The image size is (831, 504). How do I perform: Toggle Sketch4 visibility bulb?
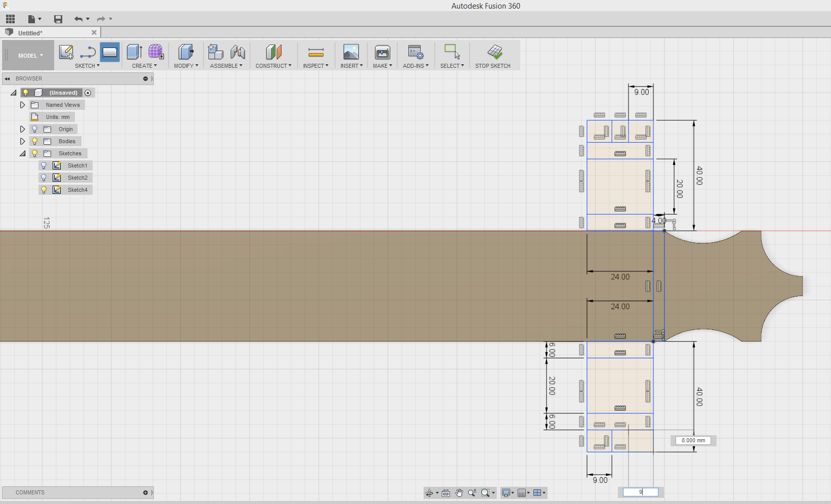pyautogui.click(x=44, y=190)
